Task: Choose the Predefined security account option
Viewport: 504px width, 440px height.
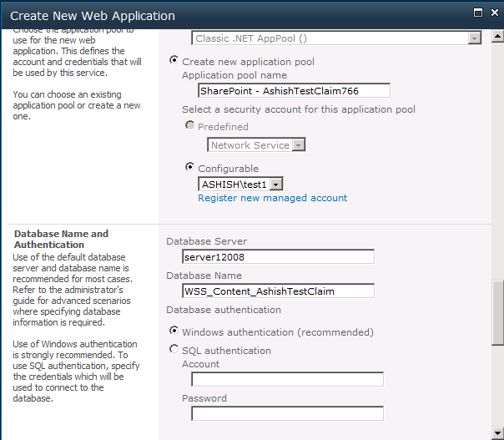Action: click(x=189, y=125)
